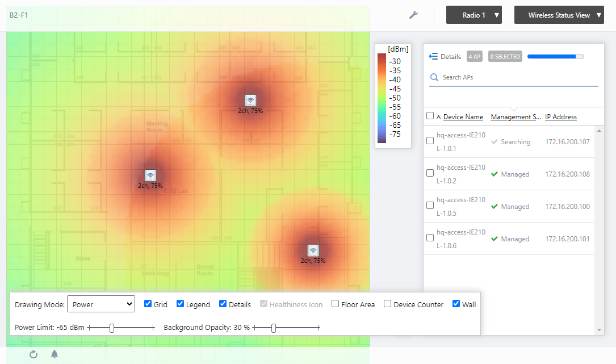Click in the Search APs field
Viewport: 616px width, 364px height.
517,77
